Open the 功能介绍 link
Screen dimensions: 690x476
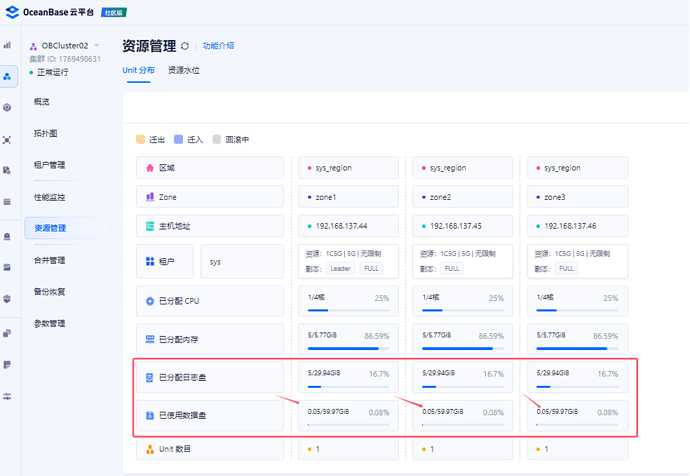[x=218, y=46]
